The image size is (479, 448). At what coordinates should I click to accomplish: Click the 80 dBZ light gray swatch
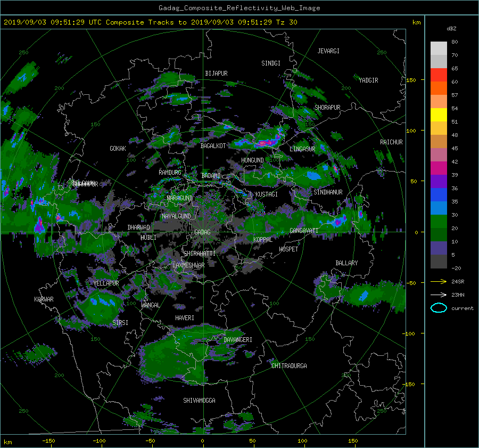(439, 48)
